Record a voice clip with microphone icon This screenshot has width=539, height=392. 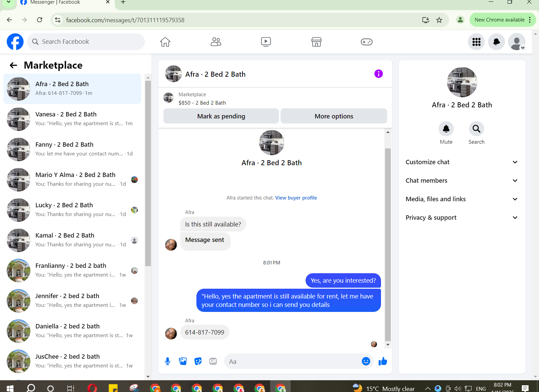(x=167, y=361)
